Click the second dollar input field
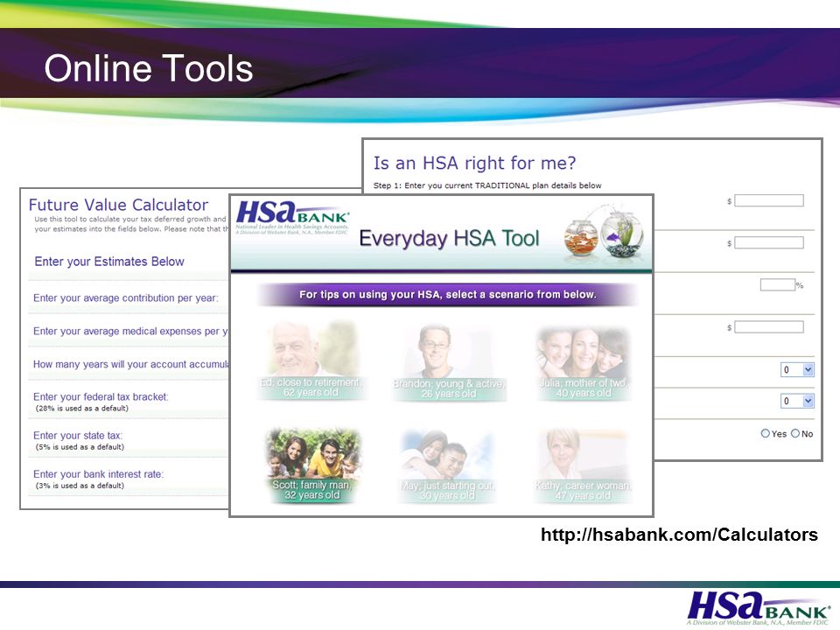This screenshot has width=840, height=630. (x=769, y=243)
